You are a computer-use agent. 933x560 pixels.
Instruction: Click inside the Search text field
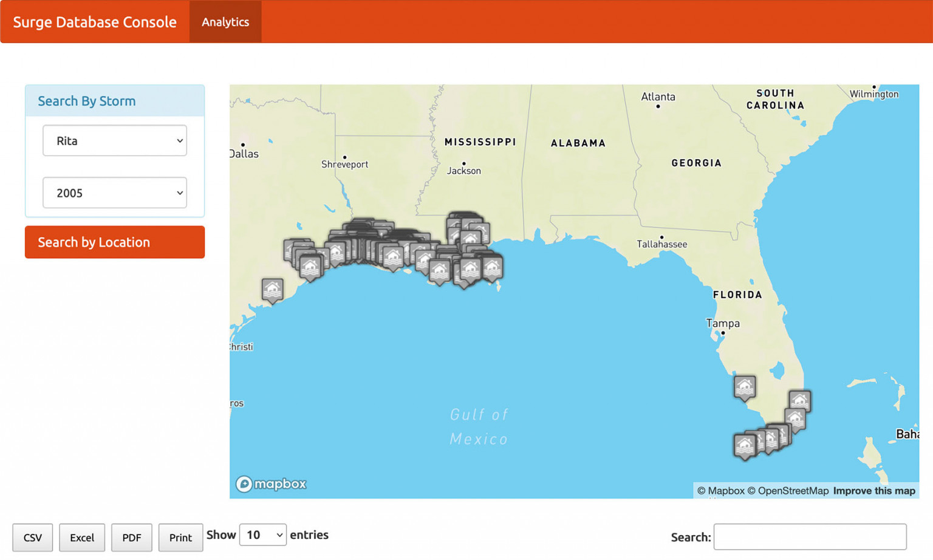810,537
